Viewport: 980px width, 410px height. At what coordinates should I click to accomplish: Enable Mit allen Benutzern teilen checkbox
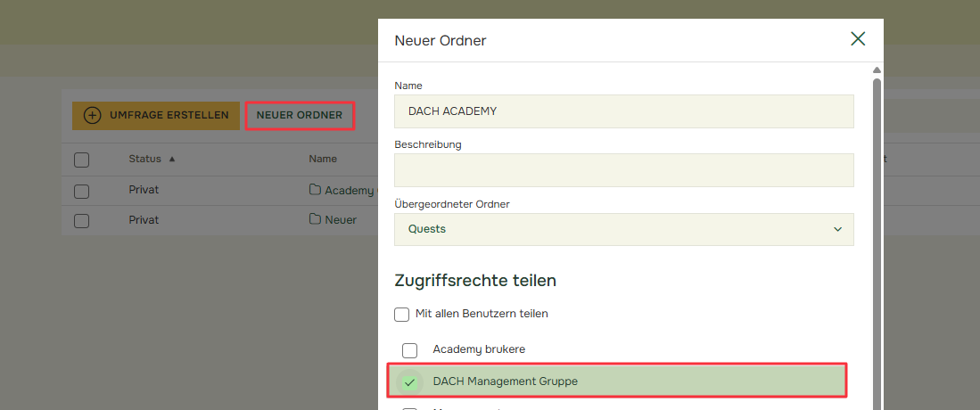(402, 314)
